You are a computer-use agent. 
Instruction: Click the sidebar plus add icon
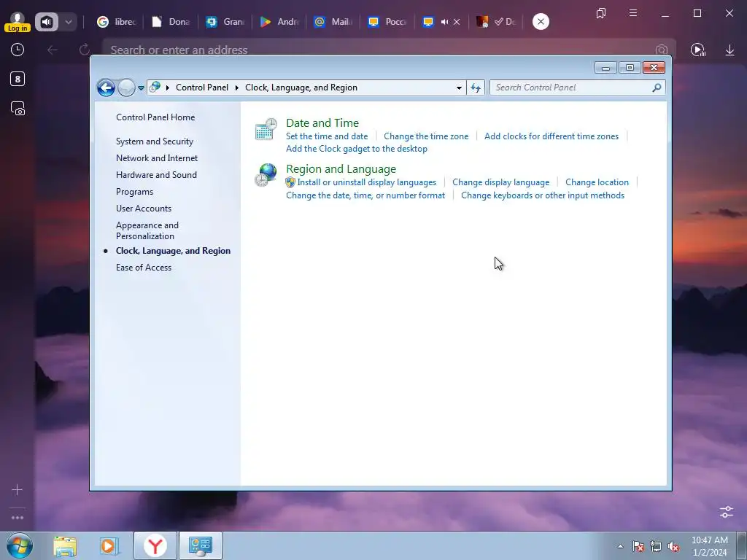(18, 489)
